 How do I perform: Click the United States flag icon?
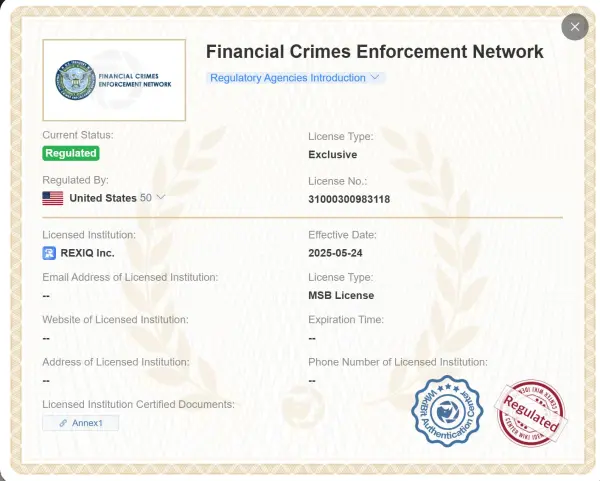pos(53,198)
